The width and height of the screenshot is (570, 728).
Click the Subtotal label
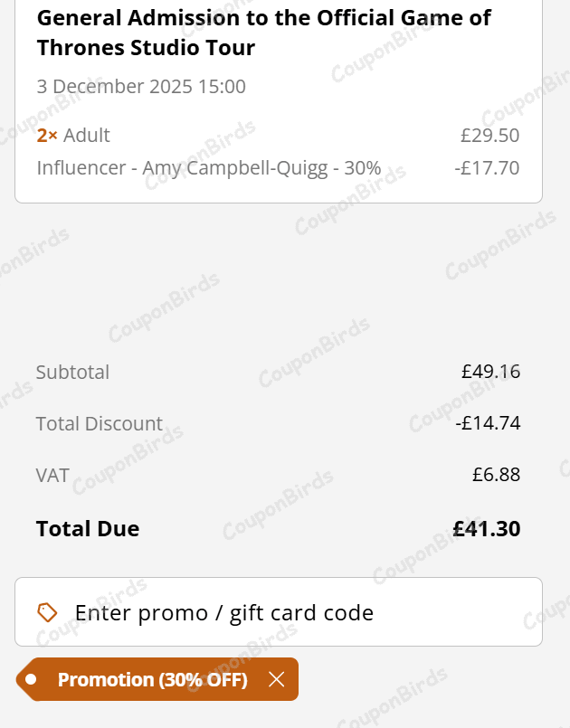(x=72, y=372)
